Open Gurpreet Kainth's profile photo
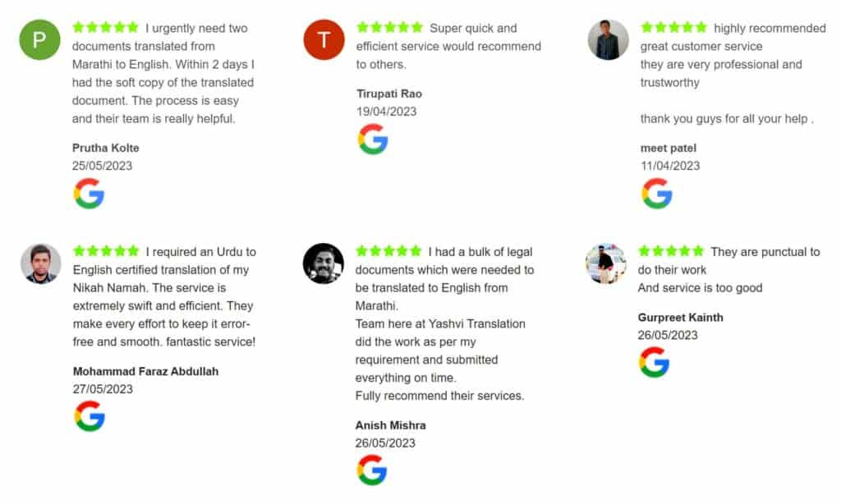 606,263
